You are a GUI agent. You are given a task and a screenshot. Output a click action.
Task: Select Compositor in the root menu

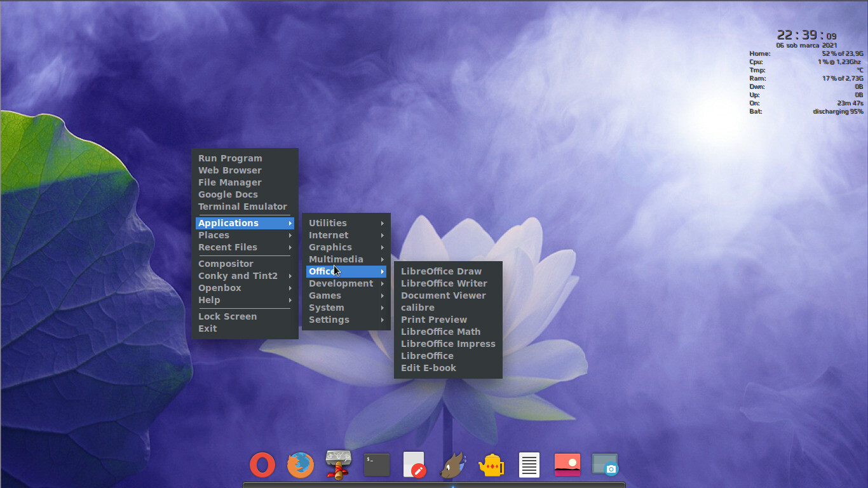[x=245, y=264]
